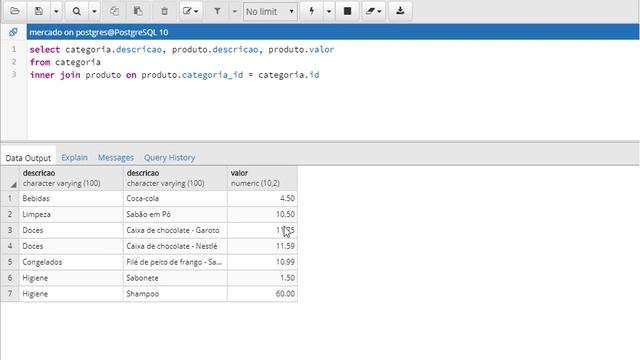The height and width of the screenshot is (360, 640).
Task: Select the Coca-cola cell
Action: [175, 198]
